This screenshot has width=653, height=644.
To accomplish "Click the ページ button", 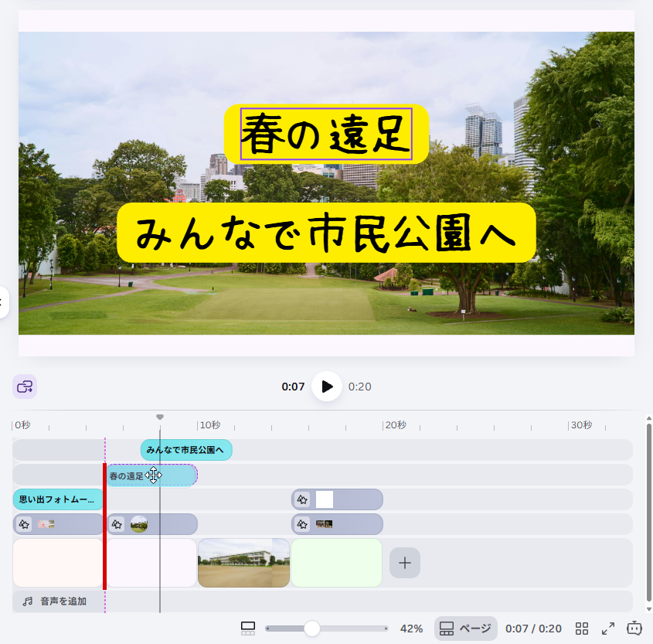I will coord(465,629).
